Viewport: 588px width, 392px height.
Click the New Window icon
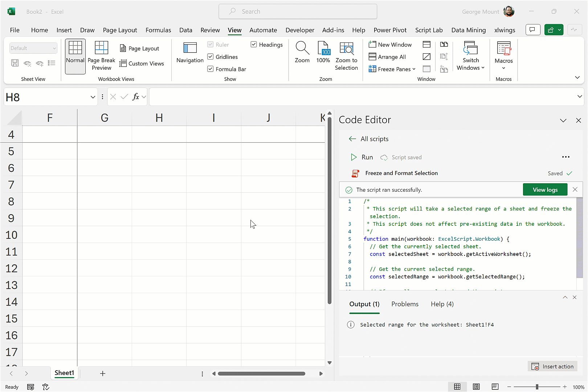(372, 45)
